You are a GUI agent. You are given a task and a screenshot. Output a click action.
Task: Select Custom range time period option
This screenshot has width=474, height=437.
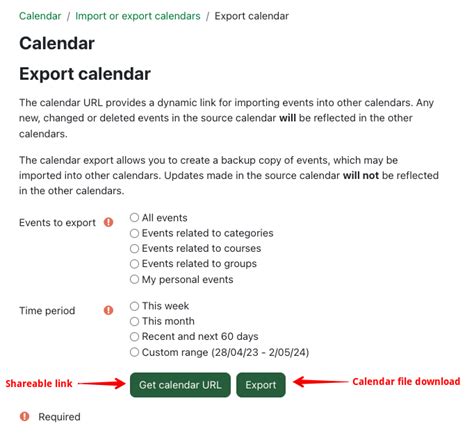(x=134, y=352)
